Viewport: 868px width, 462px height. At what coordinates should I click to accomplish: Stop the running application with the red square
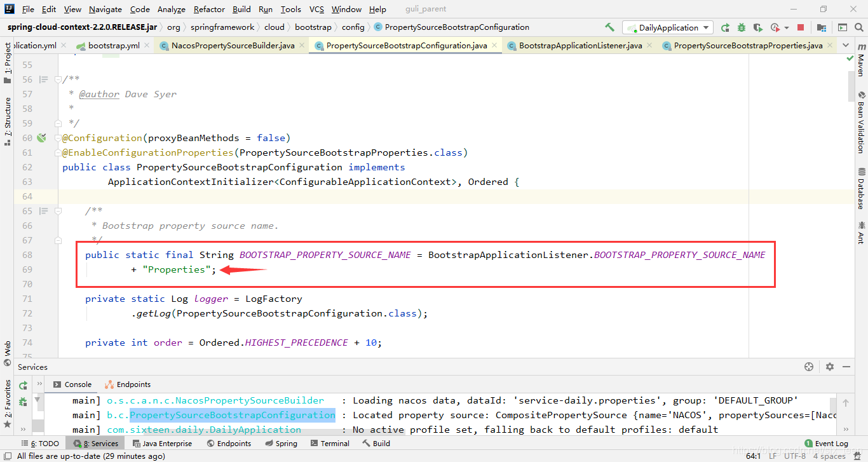coord(801,27)
